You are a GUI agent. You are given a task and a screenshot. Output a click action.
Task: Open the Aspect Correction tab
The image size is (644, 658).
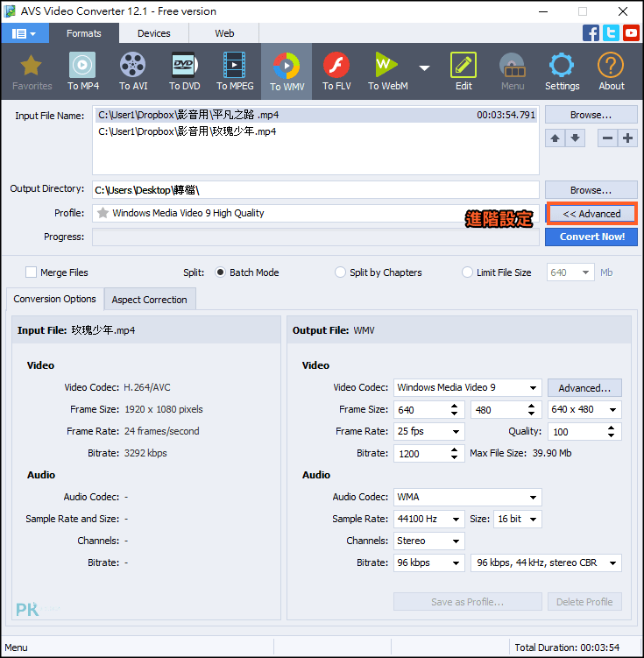(149, 300)
